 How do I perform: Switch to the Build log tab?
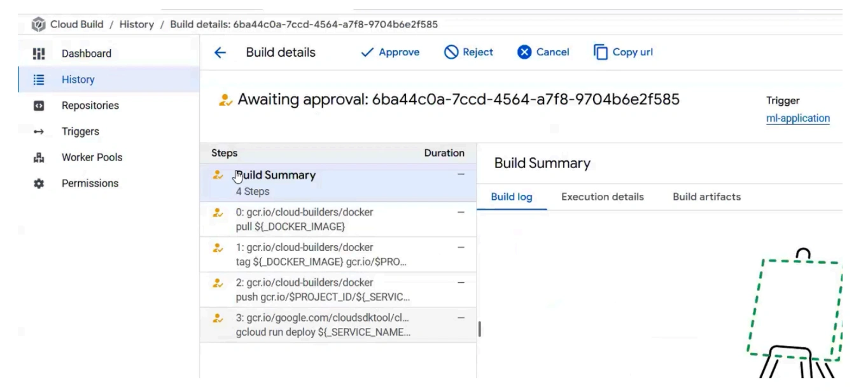click(x=511, y=197)
